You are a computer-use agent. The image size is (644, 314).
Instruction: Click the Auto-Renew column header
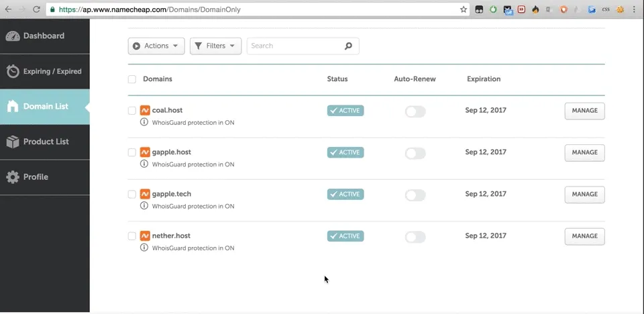click(x=415, y=79)
